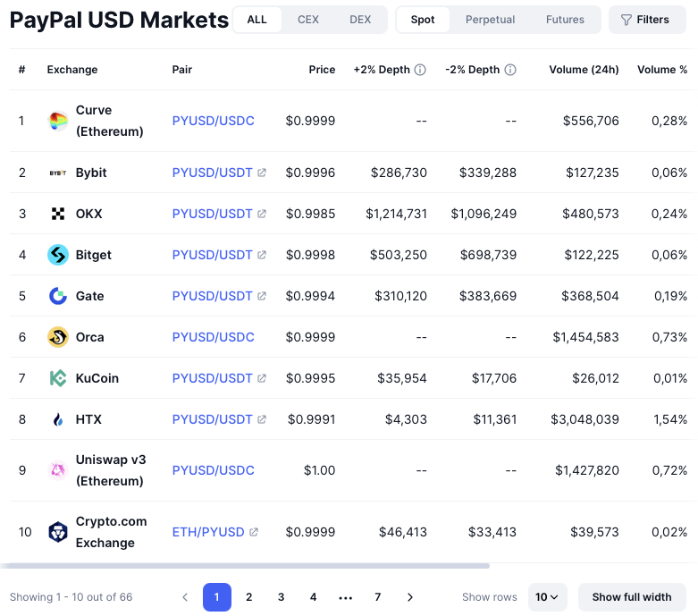Sort by the Pair column header
The height and width of the screenshot is (616, 698).
[182, 70]
